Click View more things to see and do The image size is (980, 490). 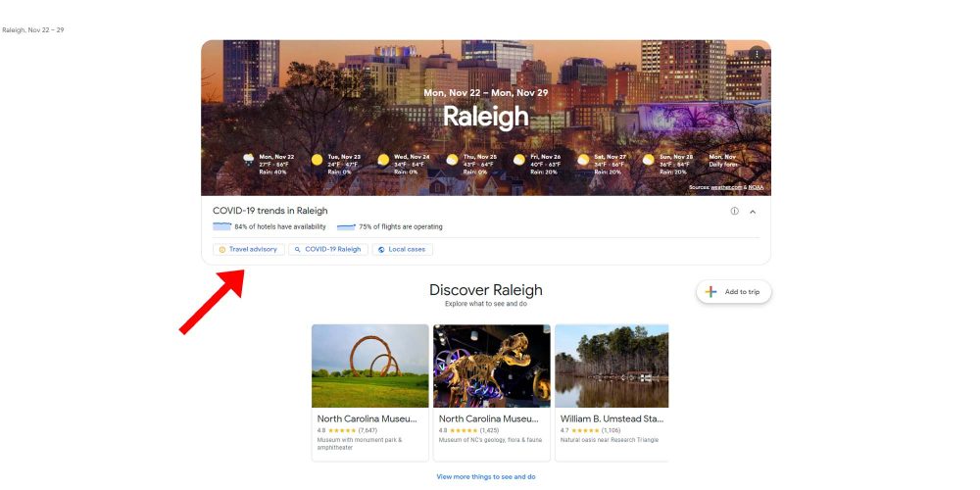click(x=486, y=477)
